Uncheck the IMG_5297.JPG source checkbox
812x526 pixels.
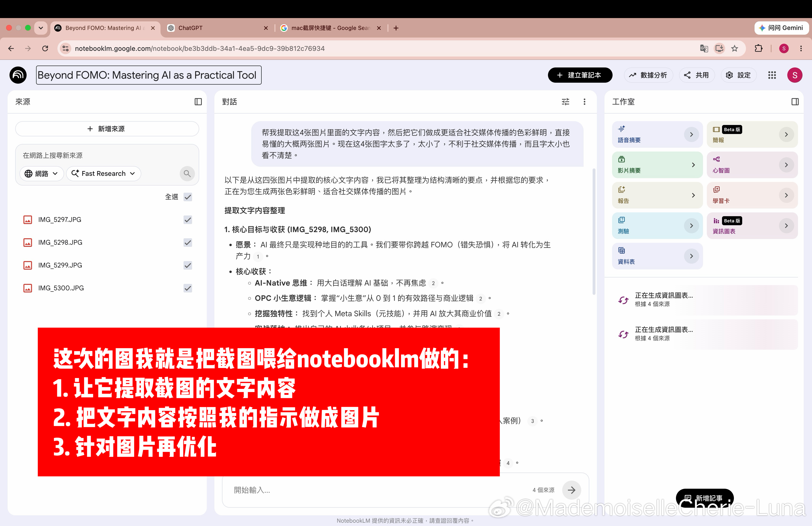(x=188, y=220)
